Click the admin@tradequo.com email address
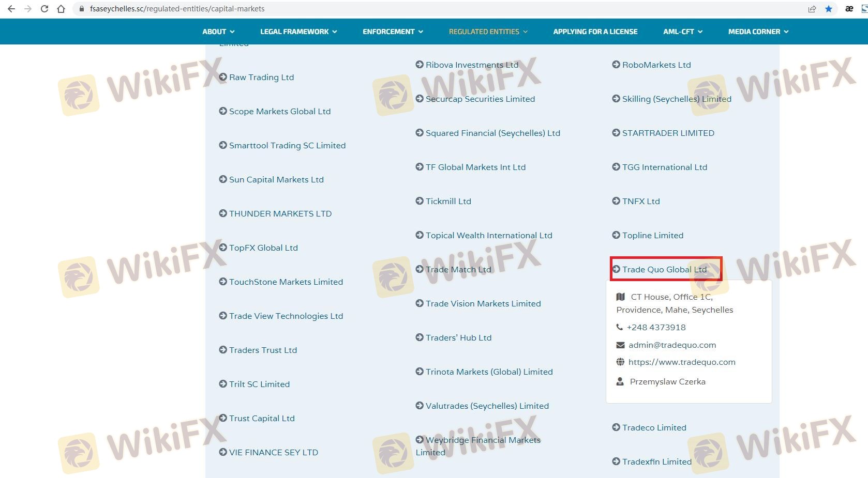The image size is (868, 478). (x=672, y=345)
